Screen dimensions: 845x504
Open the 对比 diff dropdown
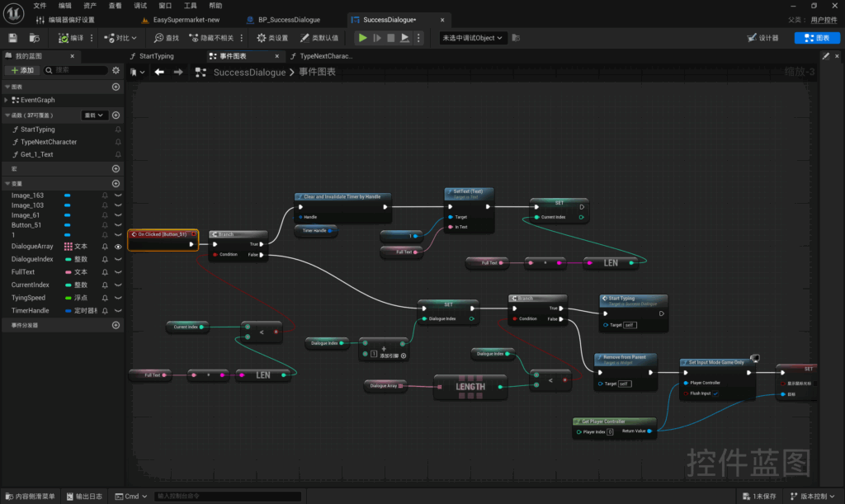pyautogui.click(x=120, y=38)
